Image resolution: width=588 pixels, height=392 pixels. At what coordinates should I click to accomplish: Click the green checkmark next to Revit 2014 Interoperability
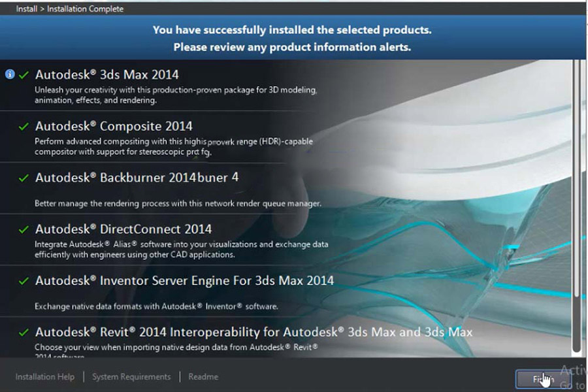24,332
